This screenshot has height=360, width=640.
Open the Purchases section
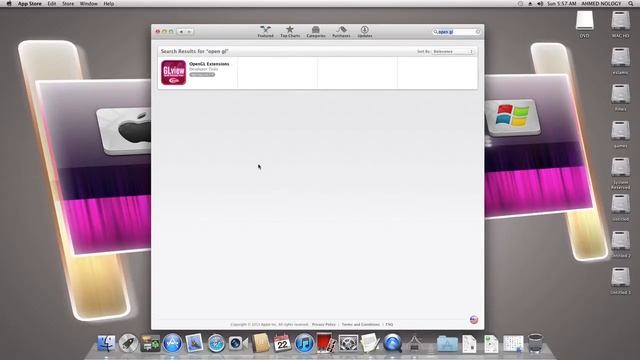pyautogui.click(x=341, y=31)
